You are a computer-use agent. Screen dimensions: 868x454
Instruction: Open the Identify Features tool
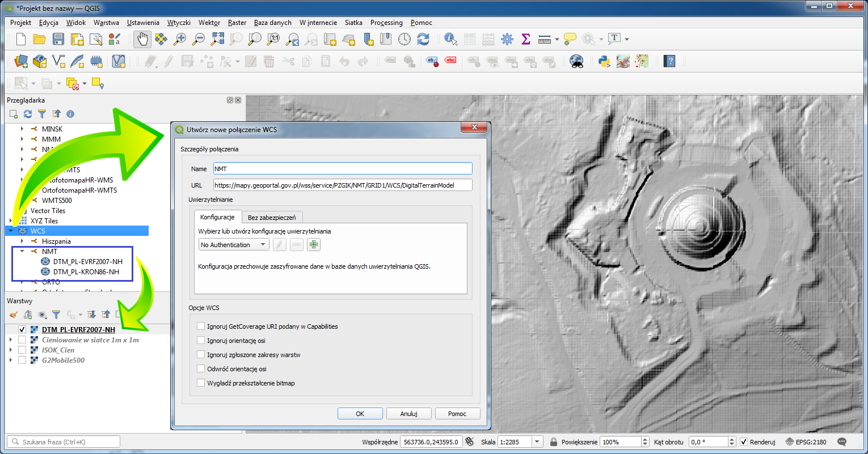451,39
